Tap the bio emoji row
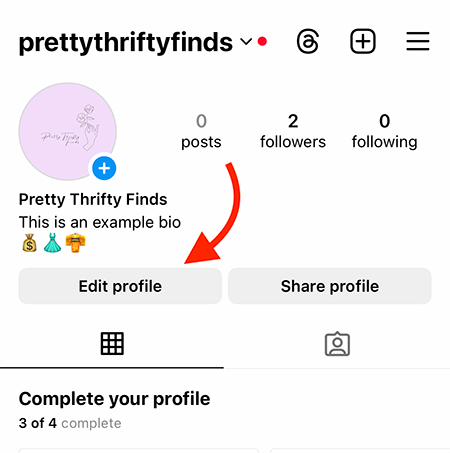This screenshot has height=453, width=450. coord(54,243)
